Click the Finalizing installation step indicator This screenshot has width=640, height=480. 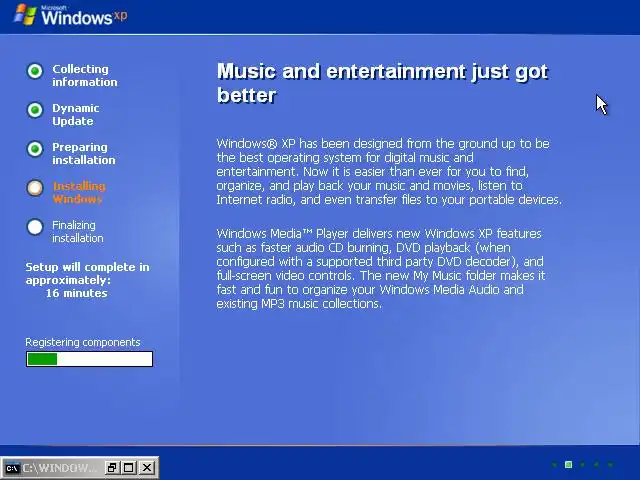(x=35, y=227)
